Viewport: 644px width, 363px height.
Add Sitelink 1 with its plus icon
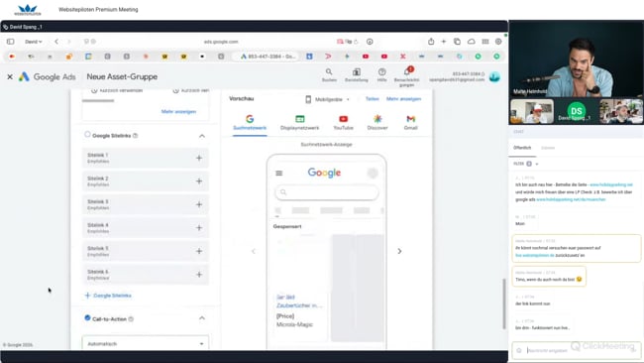199,158
